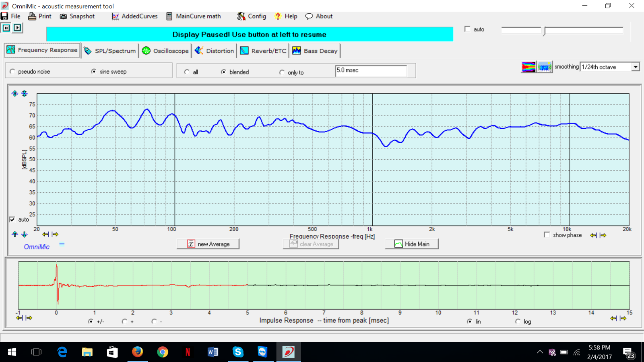Image resolution: width=644 pixels, height=362 pixels.
Task: Toggle the graph auto scale checkbox
Action: point(12,219)
